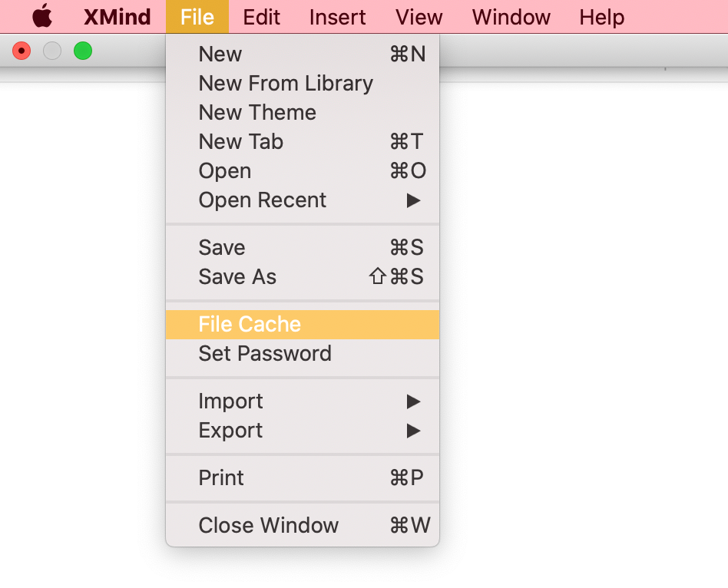Select Print from the File menu
728x588 pixels.
tap(303, 477)
